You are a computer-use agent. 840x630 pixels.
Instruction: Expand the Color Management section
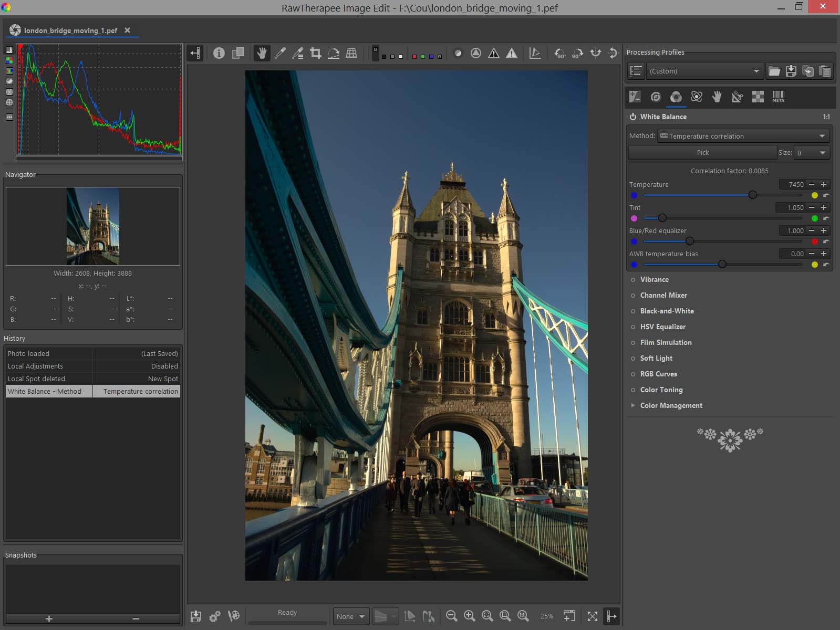(x=671, y=405)
